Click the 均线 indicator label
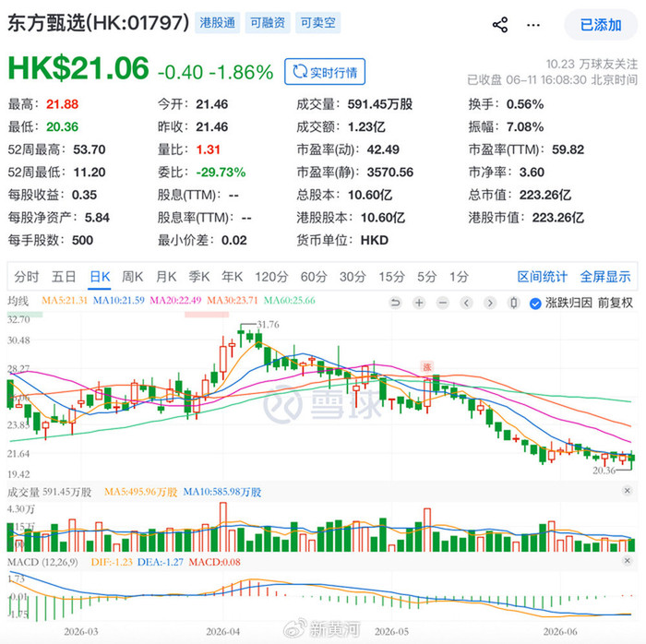The image size is (646, 644). pos(18,301)
